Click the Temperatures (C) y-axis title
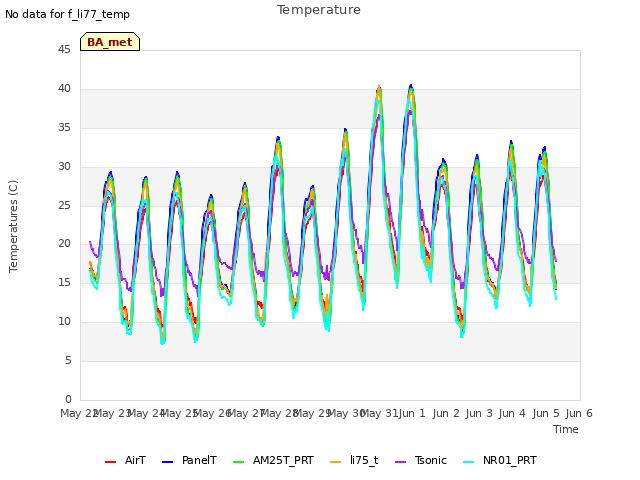Viewport: 640px width, 480px height. 13,226
